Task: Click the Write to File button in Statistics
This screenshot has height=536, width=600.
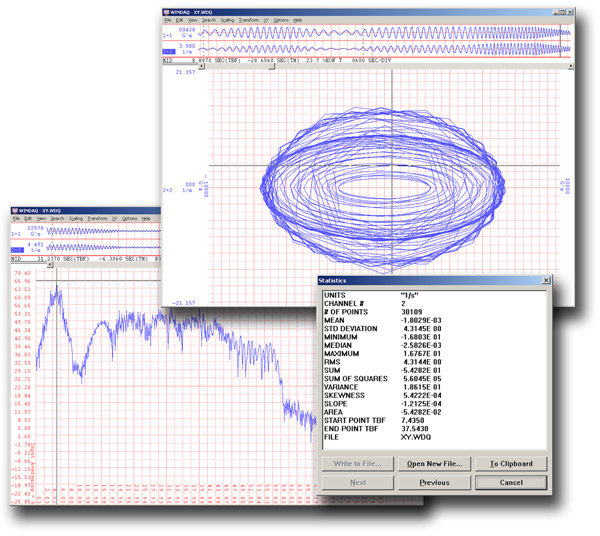Action: click(357, 464)
